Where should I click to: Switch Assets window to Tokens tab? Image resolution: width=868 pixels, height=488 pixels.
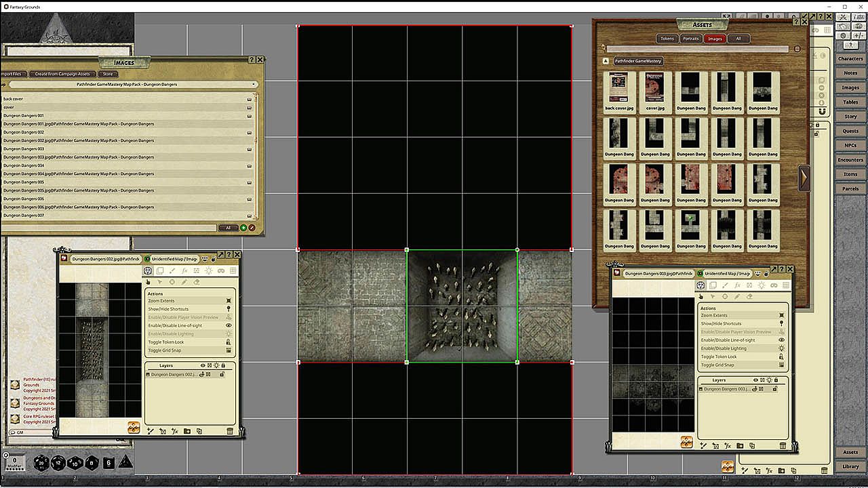(667, 39)
